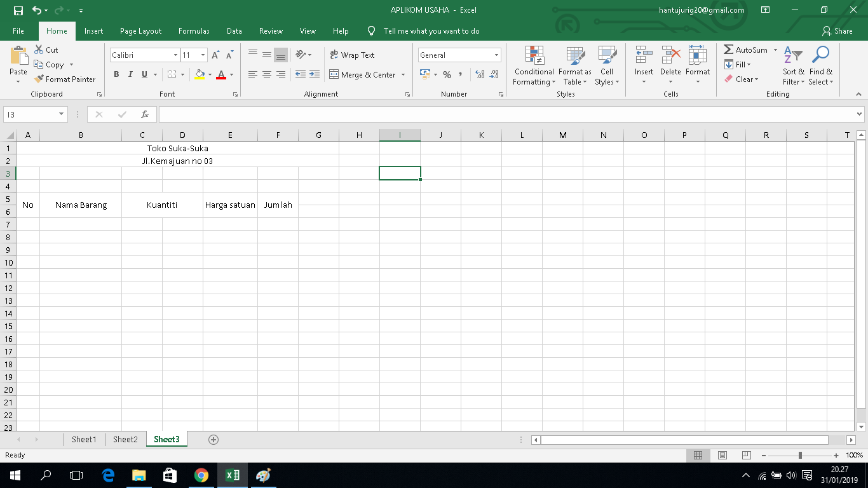Click Increase Decimal in Number group
Screen dimensions: 868x488
[480, 74]
